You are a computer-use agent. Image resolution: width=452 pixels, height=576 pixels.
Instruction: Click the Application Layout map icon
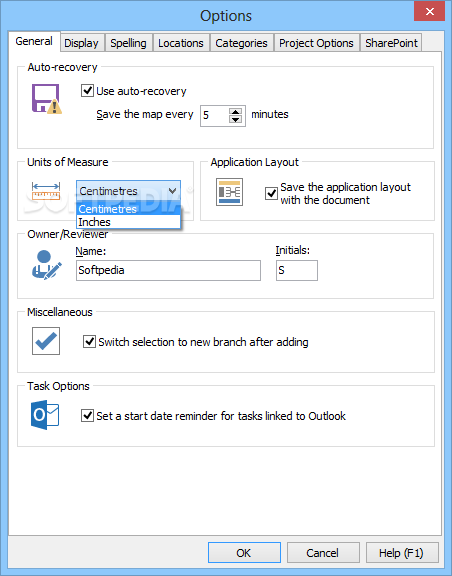point(229,192)
